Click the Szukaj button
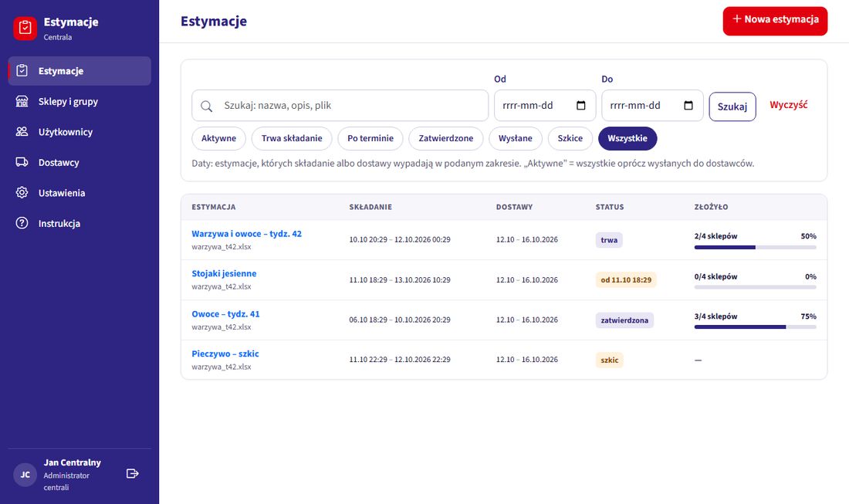The image size is (849, 504). pos(732,107)
